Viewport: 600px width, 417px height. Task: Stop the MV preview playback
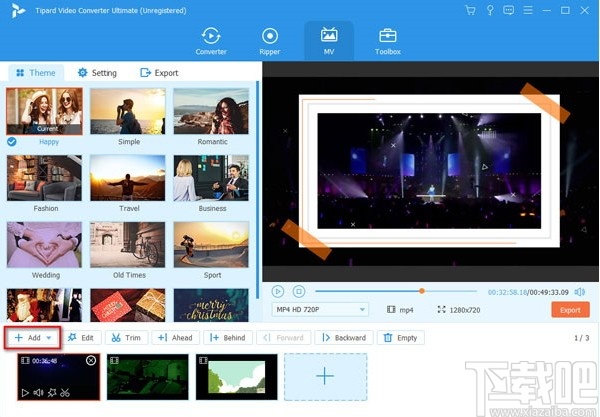click(299, 292)
